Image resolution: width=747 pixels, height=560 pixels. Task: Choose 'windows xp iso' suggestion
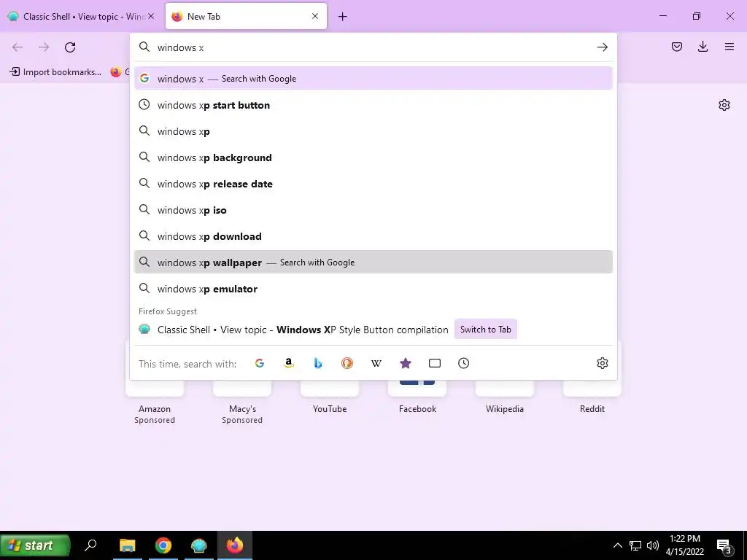point(373,209)
